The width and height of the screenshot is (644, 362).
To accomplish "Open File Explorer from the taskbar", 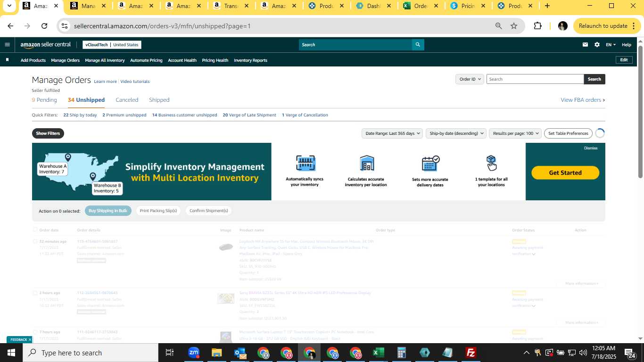I will [216, 353].
